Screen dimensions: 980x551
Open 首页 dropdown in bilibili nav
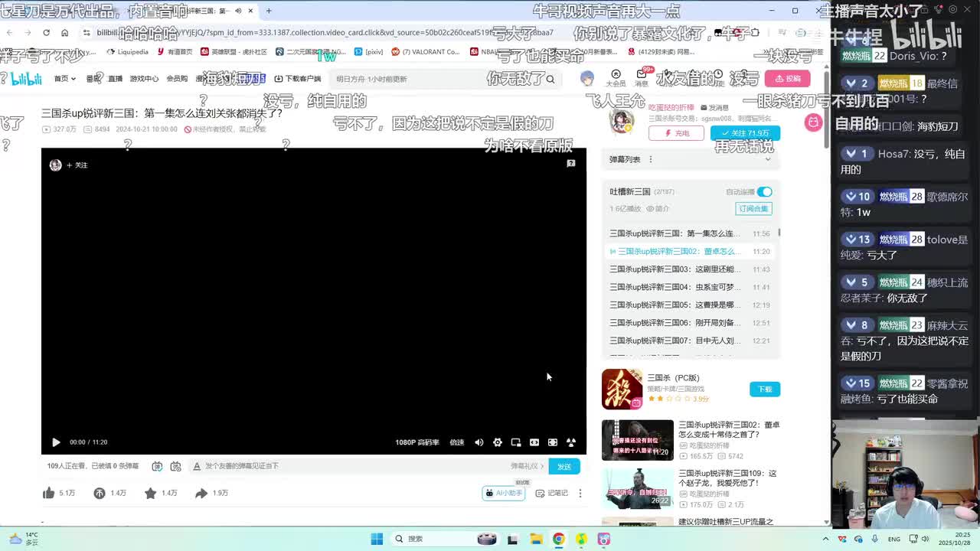point(64,79)
